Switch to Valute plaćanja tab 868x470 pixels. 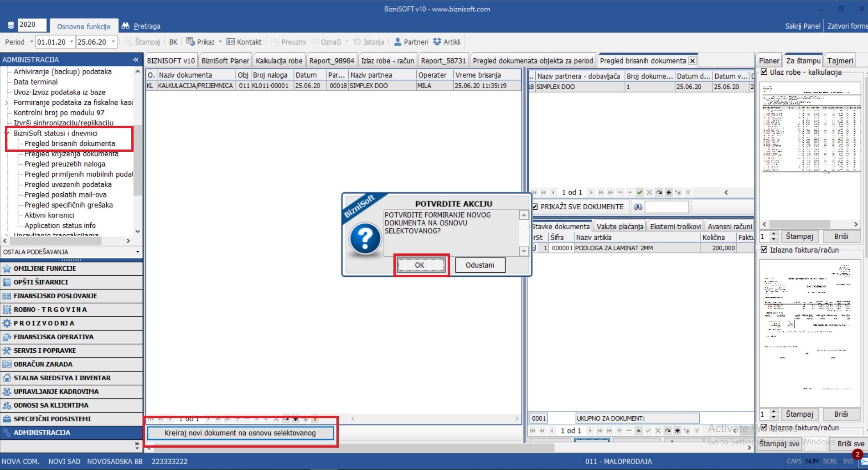[x=620, y=227]
